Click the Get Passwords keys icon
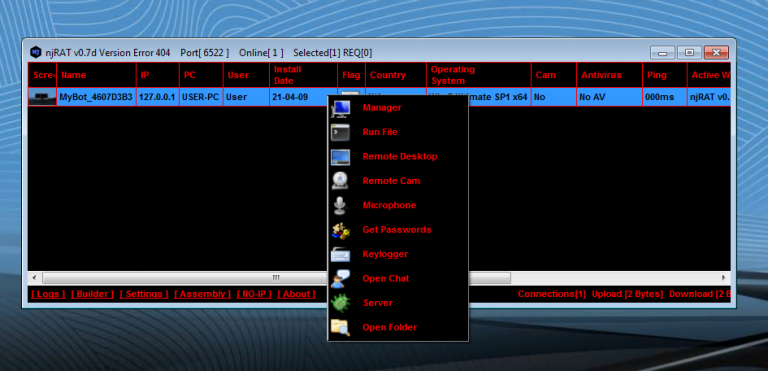 pos(340,230)
